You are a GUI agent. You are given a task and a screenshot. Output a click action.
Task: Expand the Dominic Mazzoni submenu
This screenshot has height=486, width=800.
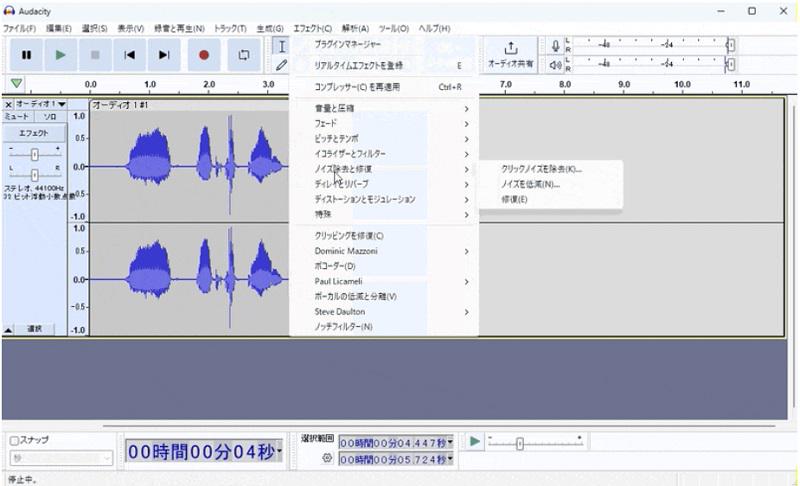click(384, 251)
